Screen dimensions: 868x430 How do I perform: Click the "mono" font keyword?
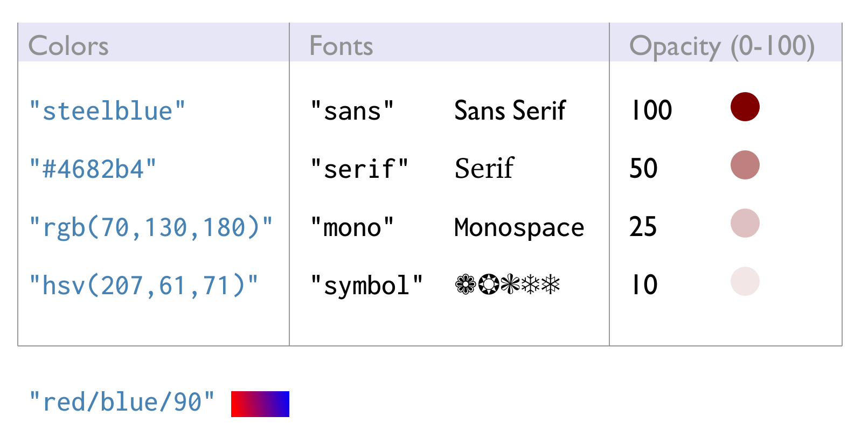(352, 227)
